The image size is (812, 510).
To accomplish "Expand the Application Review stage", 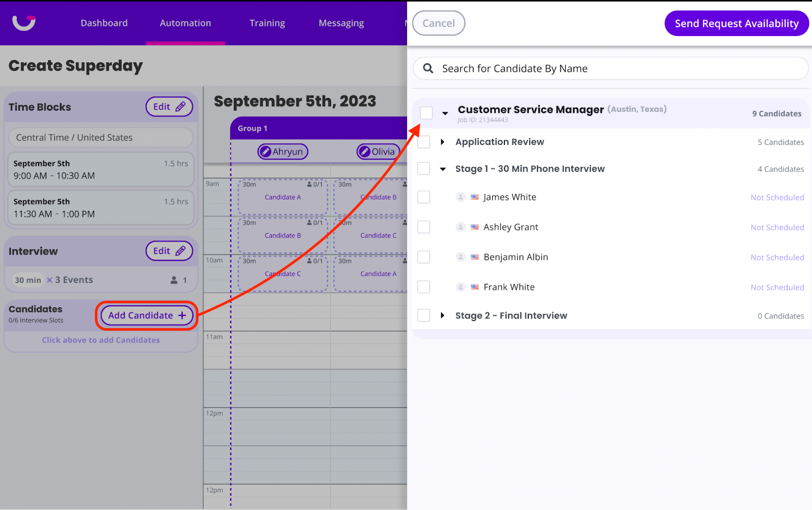I will pyautogui.click(x=443, y=142).
